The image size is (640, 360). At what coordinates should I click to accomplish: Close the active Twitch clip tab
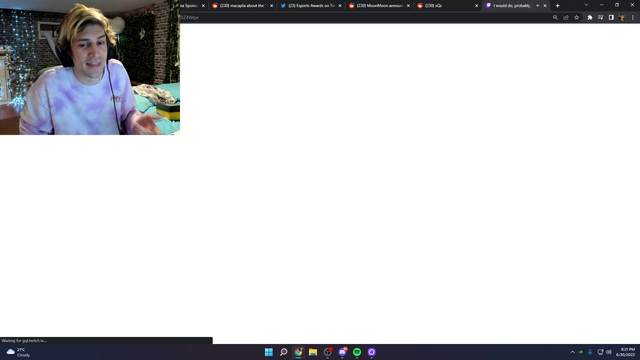point(545,6)
